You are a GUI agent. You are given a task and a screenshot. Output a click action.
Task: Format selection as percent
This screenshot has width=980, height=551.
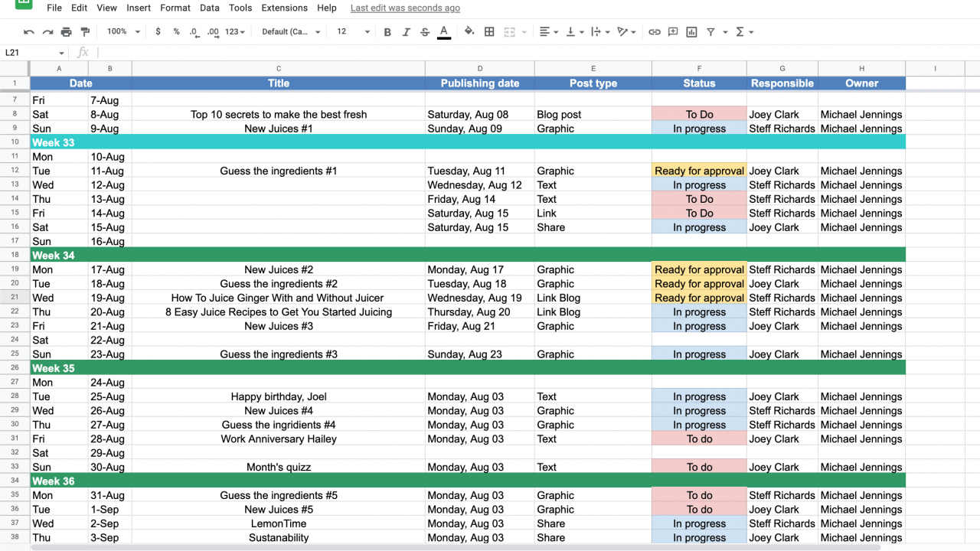click(175, 31)
